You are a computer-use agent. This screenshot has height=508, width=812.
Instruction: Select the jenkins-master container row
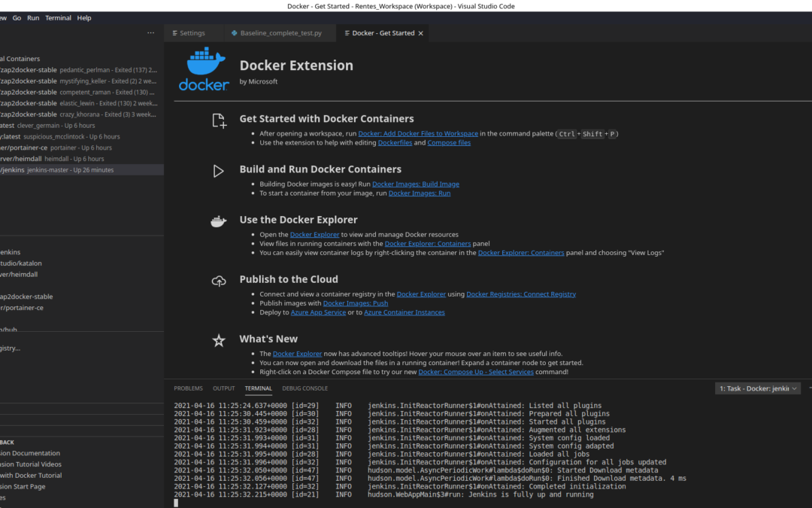tap(82, 170)
